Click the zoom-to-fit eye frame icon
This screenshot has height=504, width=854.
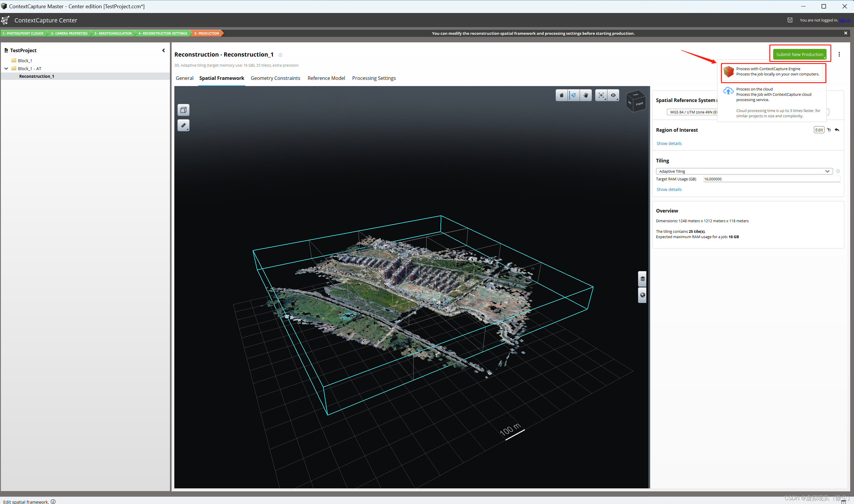tap(601, 95)
